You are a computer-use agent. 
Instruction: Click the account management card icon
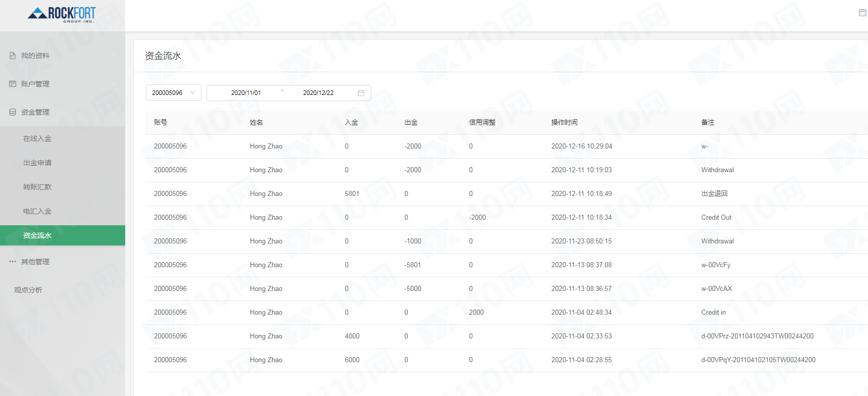coord(13,84)
